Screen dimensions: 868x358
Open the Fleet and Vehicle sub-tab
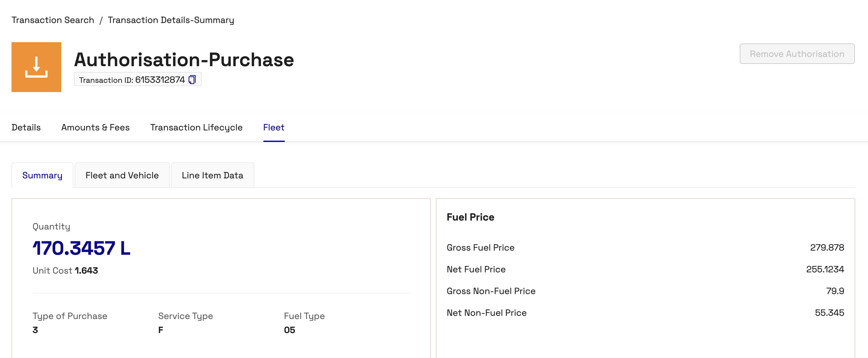[x=122, y=175]
